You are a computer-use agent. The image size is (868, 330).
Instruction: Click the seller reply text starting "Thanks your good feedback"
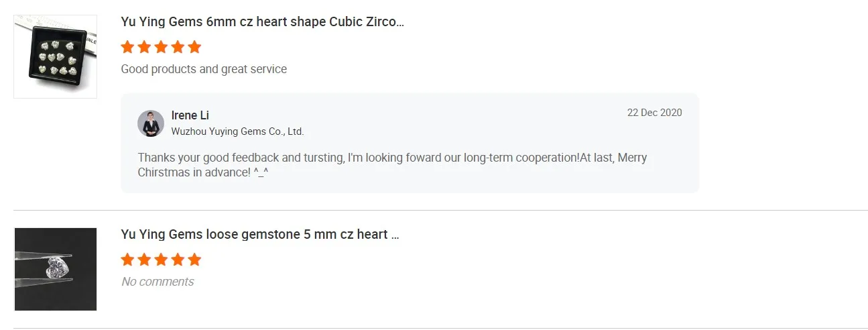(x=392, y=165)
